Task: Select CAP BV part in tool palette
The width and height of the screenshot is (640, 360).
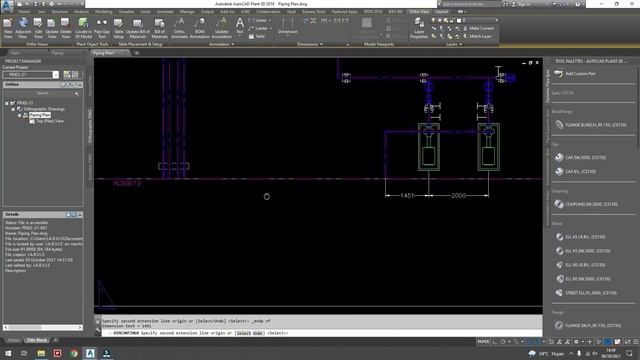Action: pos(575,172)
